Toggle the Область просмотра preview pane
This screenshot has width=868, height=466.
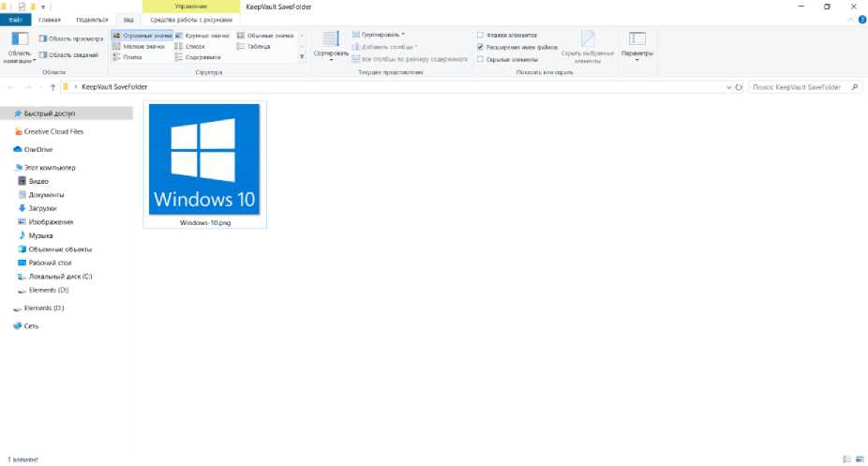(x=71, y=38)
